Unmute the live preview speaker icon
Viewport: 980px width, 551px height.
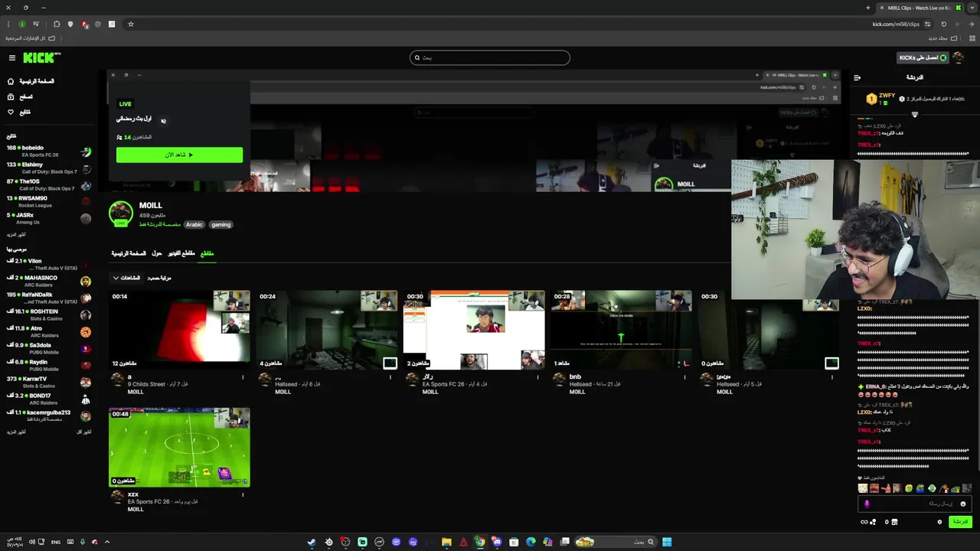tap(163, 120)
